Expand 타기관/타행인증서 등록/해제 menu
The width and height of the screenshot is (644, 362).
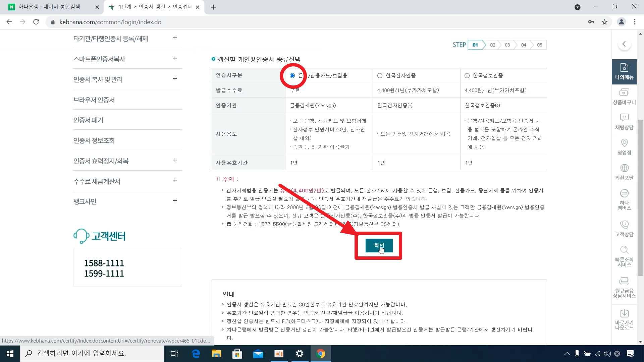point(175,38)
